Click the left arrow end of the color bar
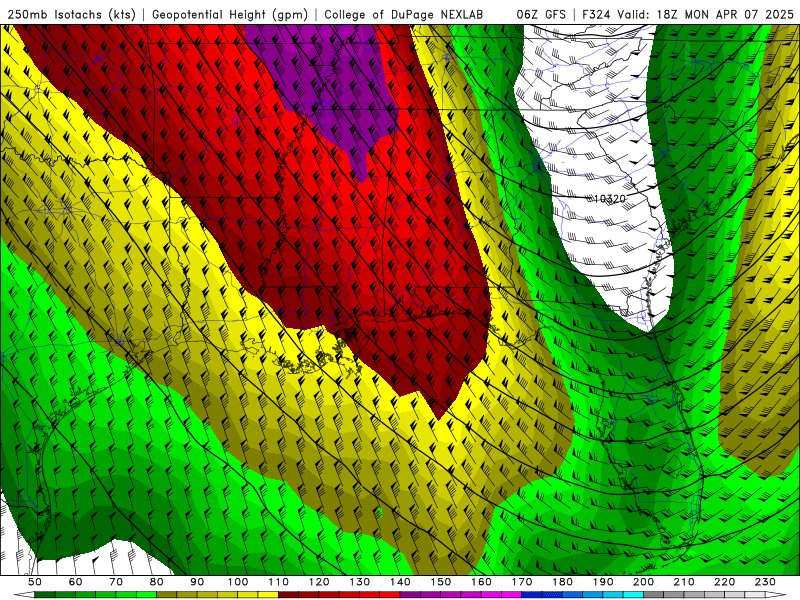The image size is (800, 600). point(24,595)
